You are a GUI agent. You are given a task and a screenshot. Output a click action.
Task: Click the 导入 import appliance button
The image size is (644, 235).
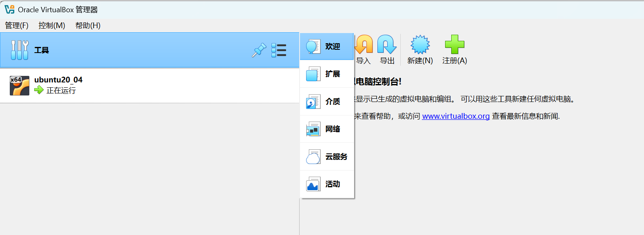364,50
